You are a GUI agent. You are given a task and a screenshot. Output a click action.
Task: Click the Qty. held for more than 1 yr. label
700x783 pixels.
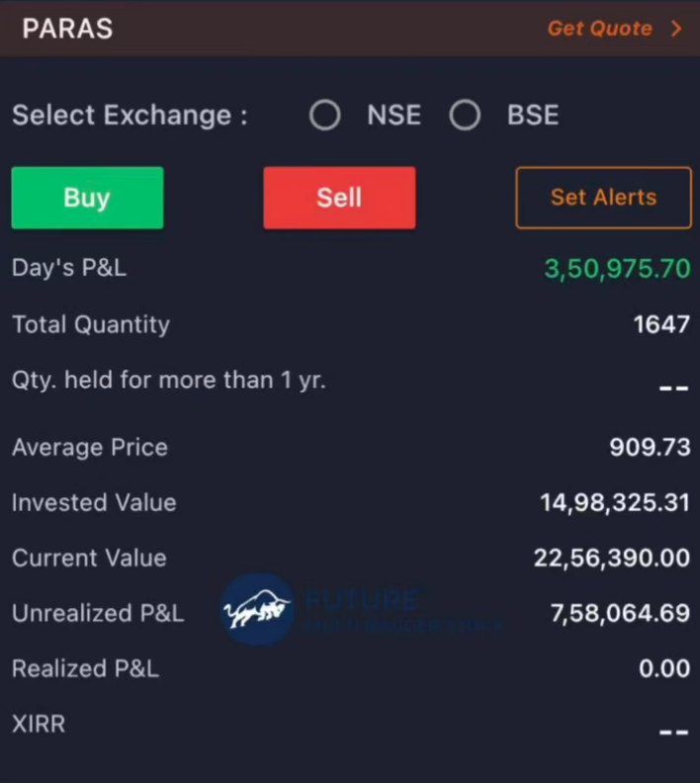(168, 381)
